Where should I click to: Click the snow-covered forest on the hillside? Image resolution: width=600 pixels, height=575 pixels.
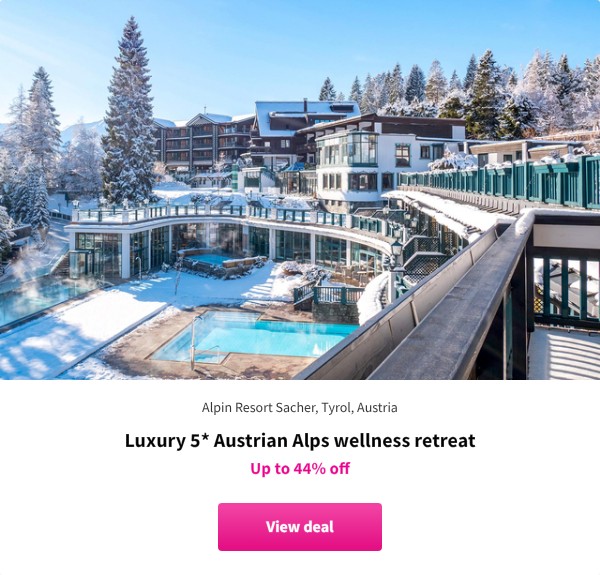pos(478,92)
